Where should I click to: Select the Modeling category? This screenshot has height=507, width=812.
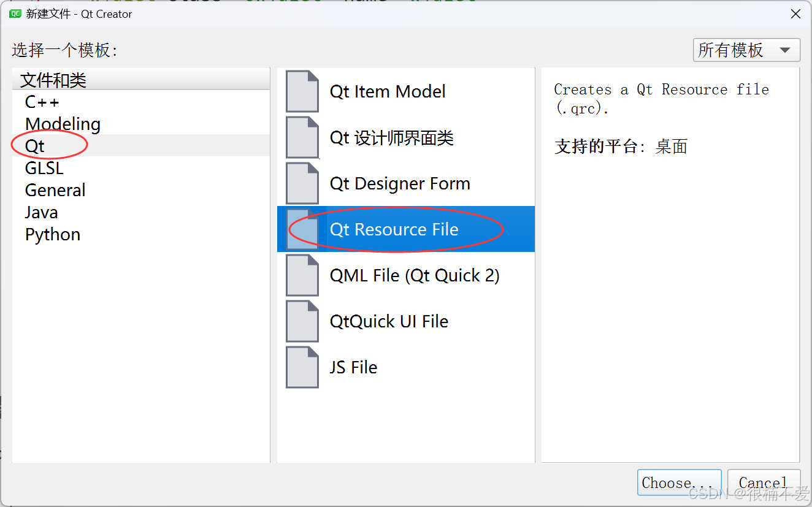point(140,124)
